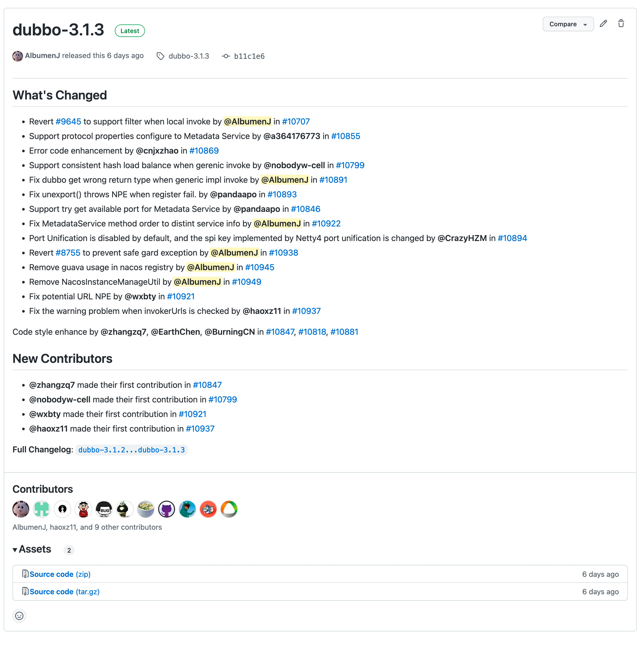
Task: Click the Assets count badge showing 2
Action: coord(69,550)
